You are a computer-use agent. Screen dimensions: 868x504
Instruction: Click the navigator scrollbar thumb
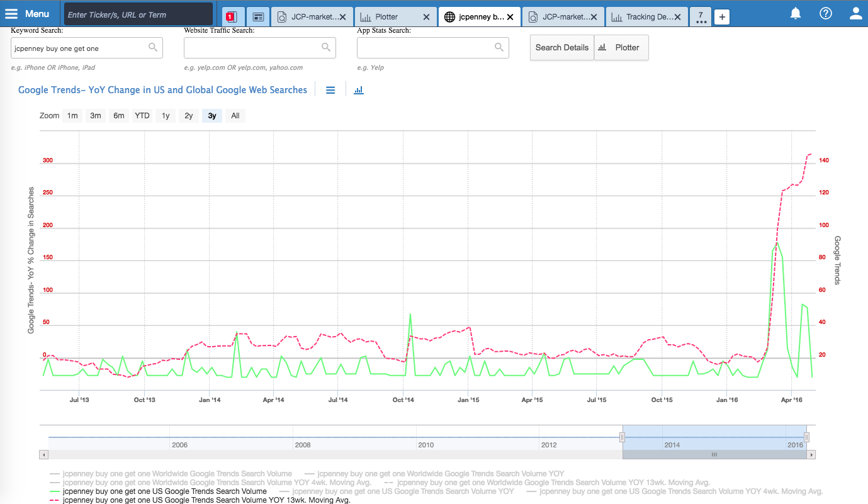tap(714, 454)
